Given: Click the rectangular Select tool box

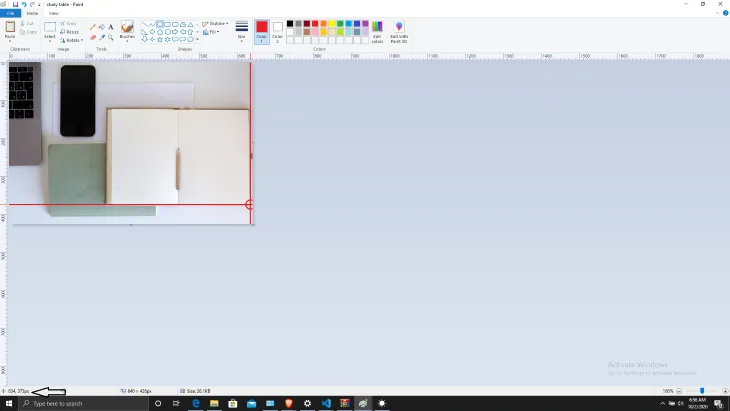Looking at the screenshot, I should tap(50, 27).
